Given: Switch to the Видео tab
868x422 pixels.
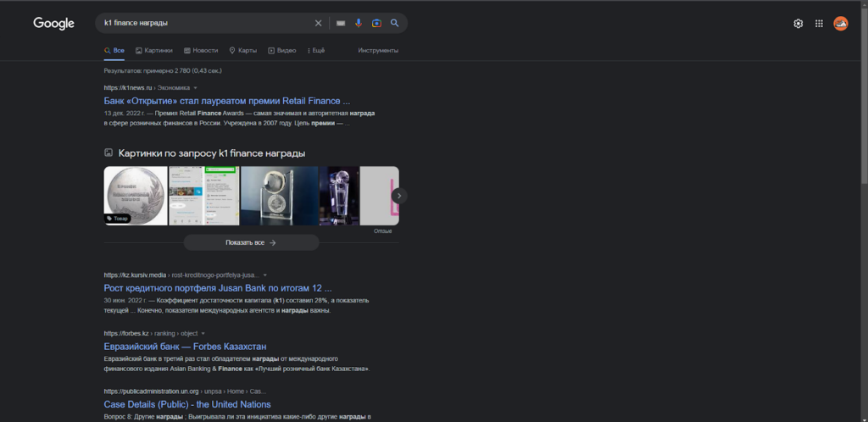Looking at the screenshot, I should [x=281, y=50].
